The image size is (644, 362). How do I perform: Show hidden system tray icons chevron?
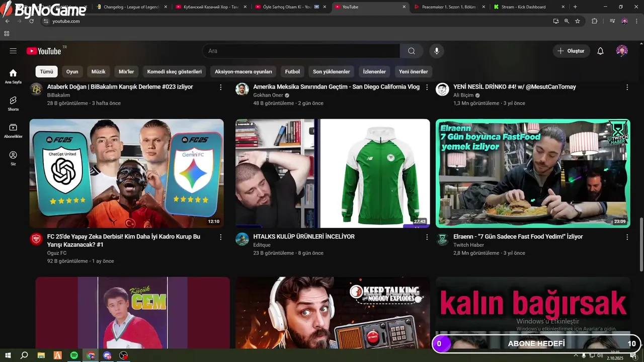pos(576,355)
